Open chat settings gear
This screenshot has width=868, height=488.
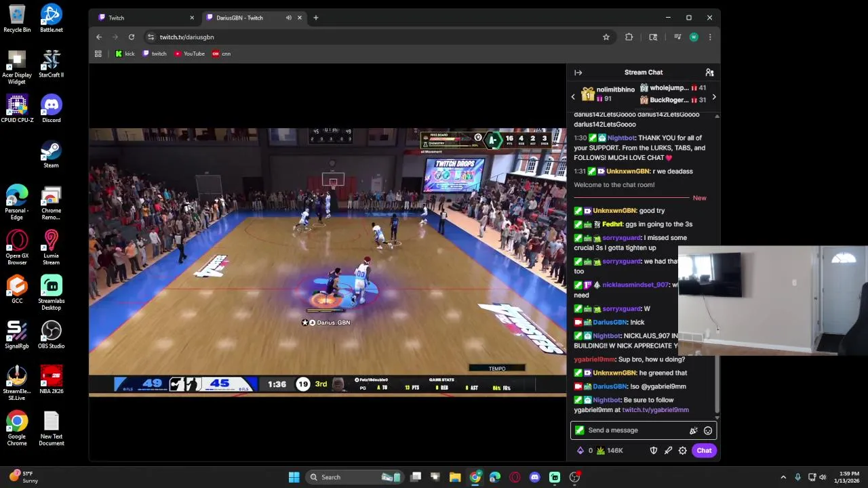pos(683,451)
